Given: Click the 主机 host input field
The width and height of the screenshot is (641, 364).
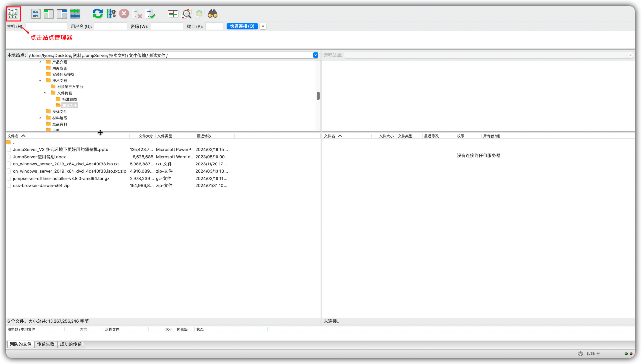Looking at the screenshot, I should 46,26.
